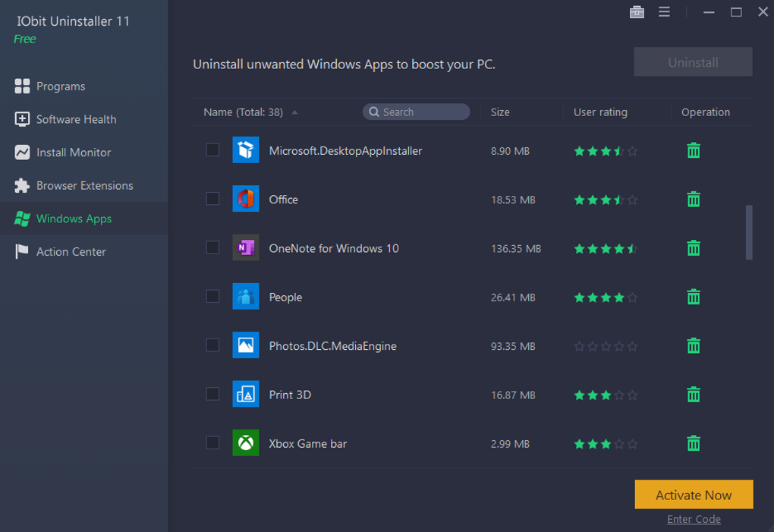Focus the Search field in list header
The width and height of the screenshot is (774, 532).
[416, 112]
